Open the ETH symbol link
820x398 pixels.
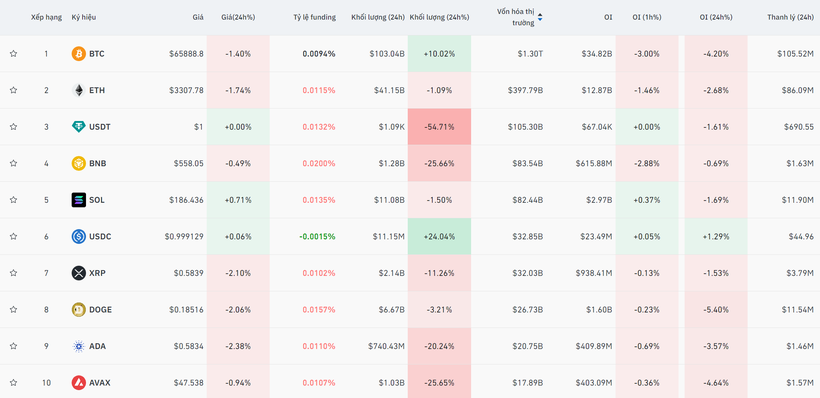coord(97,90)
